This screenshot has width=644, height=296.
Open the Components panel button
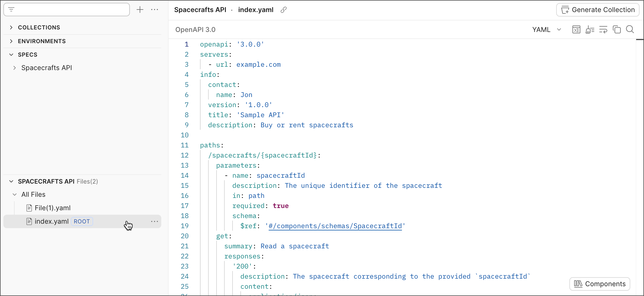(600, 284)
